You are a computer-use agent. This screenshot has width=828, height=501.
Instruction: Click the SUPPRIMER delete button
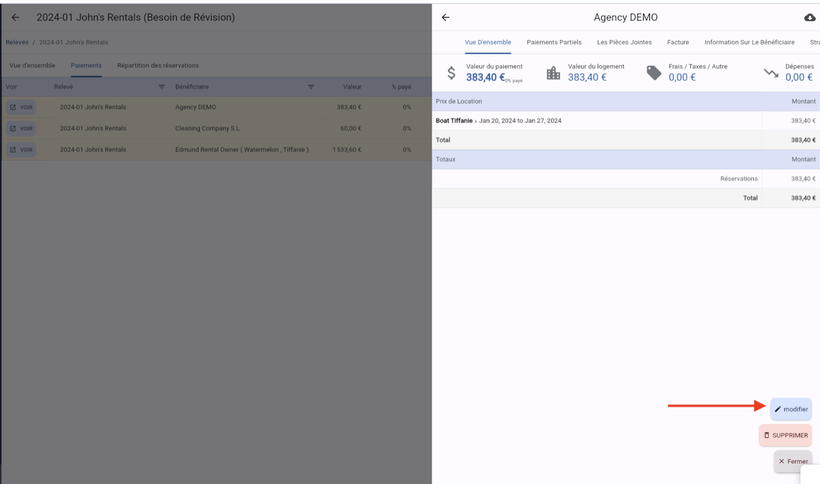coord(785,436)
